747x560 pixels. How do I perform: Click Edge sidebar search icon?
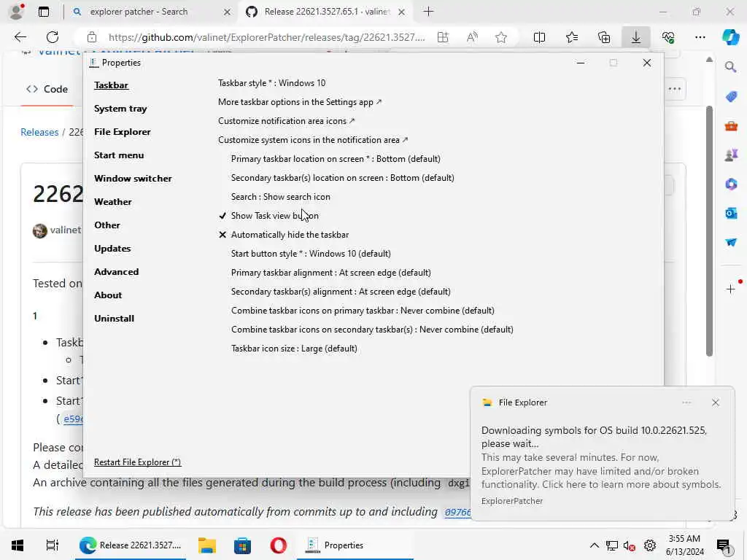pos(731,66)
